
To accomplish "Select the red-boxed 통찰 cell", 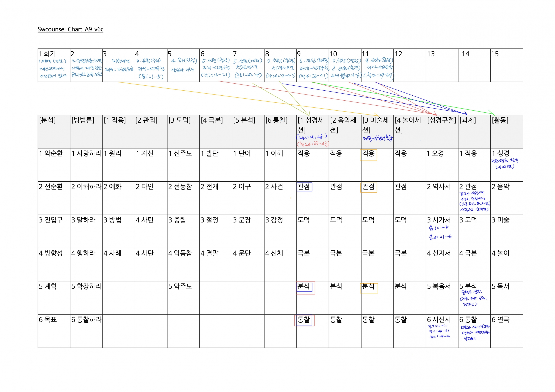I will 304,320.
